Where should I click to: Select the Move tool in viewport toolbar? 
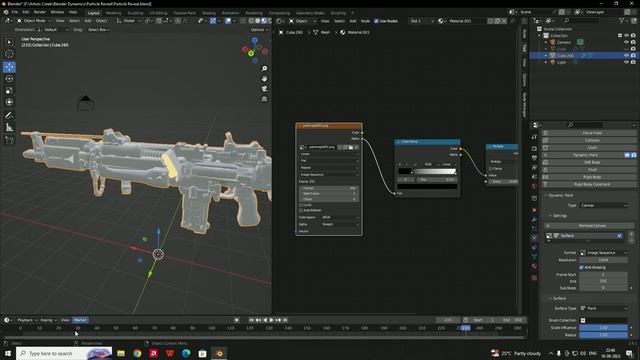(x=9, y=67)
